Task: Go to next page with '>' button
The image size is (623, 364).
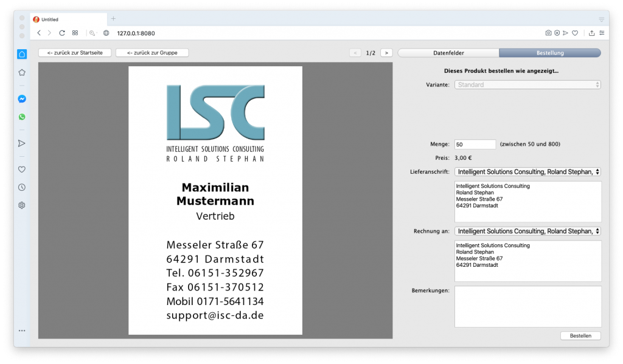Action: tap(386, 53)
